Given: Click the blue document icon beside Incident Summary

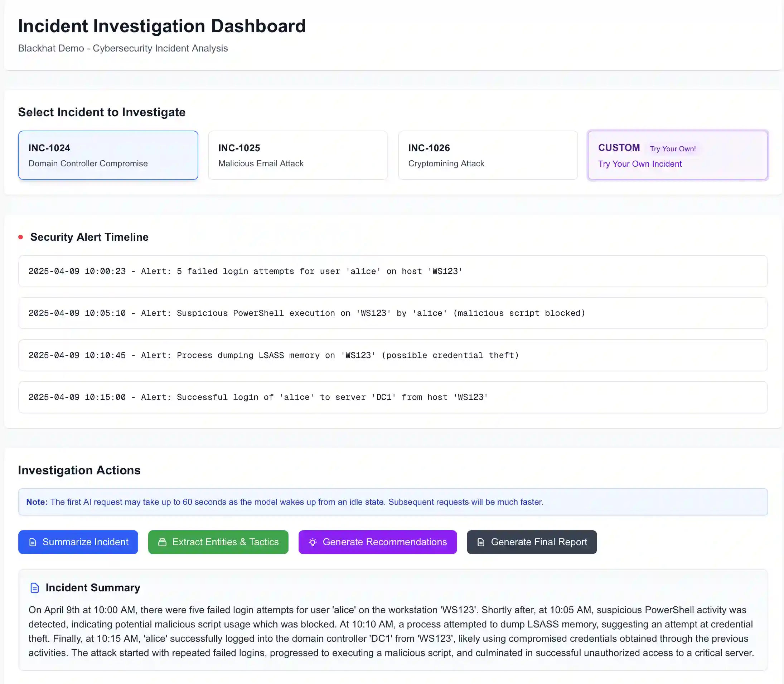Looking at the screenshot, I should [34, 588].
